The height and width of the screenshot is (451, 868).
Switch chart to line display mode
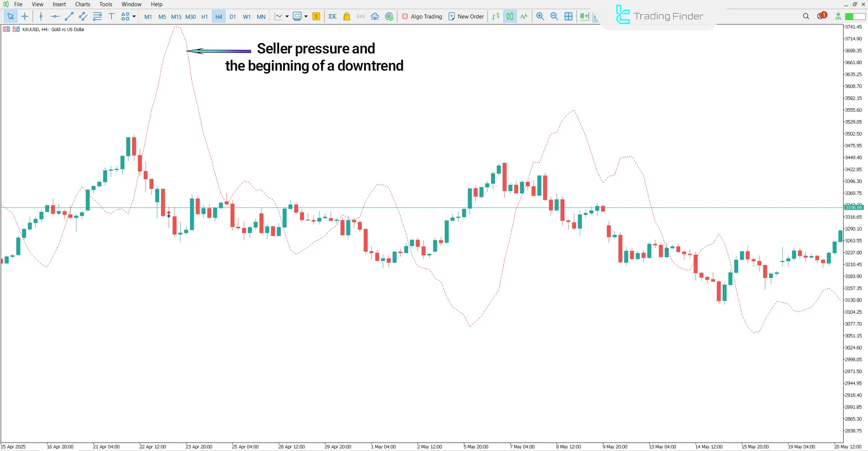click(x=523, y=16)
